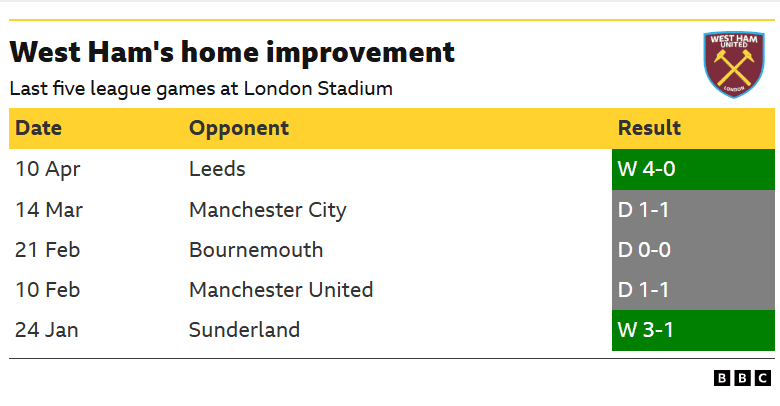The width and height of the screenshot is (780, 406).
Task: Click the BBC logo
Action: [x=743, y=378]
